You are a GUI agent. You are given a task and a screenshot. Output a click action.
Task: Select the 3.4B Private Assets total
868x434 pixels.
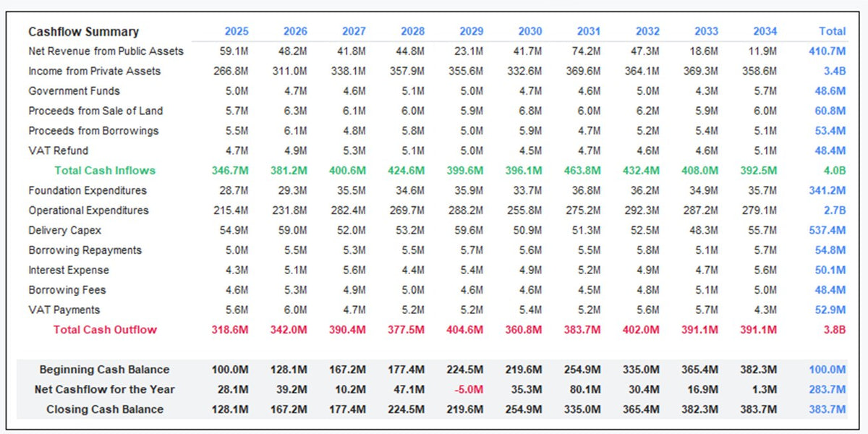(833, 71)
